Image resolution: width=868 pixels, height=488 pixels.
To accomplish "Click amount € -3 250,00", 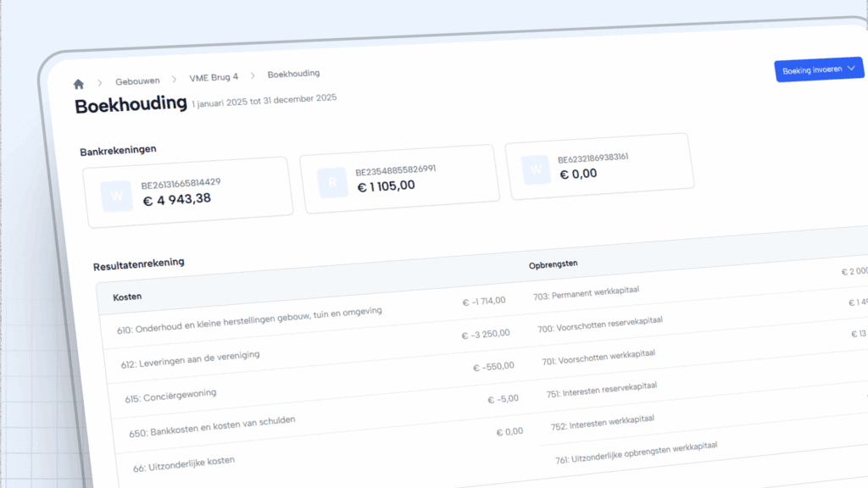I will tap(486, 334).
